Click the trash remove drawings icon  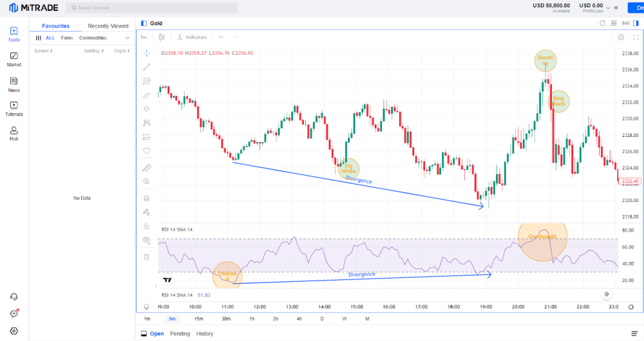click(x=146, y=257)
